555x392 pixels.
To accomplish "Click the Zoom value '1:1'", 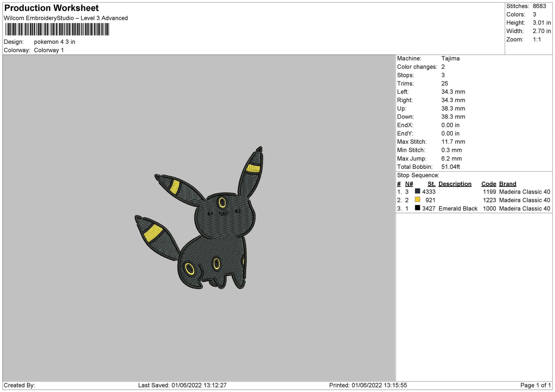I will pyautogui.click(x=537, y=40).
